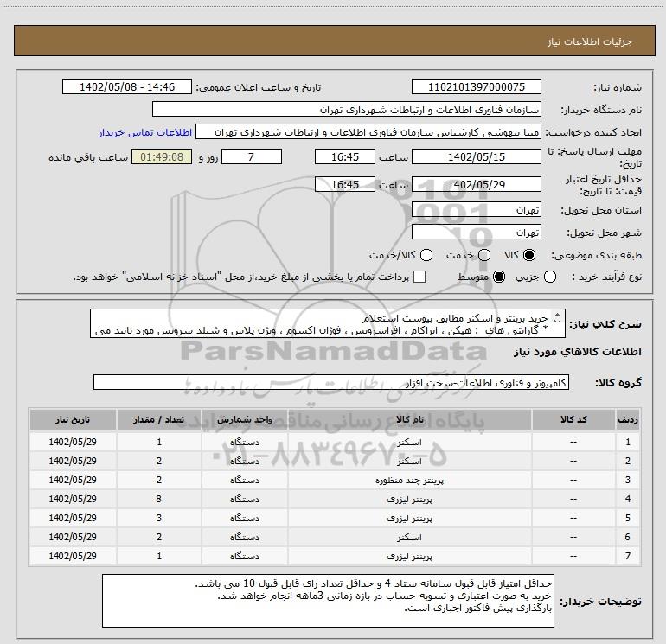Click the تعداد / مقدار column header
Viewport: 666px width, 644px height.
159,420
